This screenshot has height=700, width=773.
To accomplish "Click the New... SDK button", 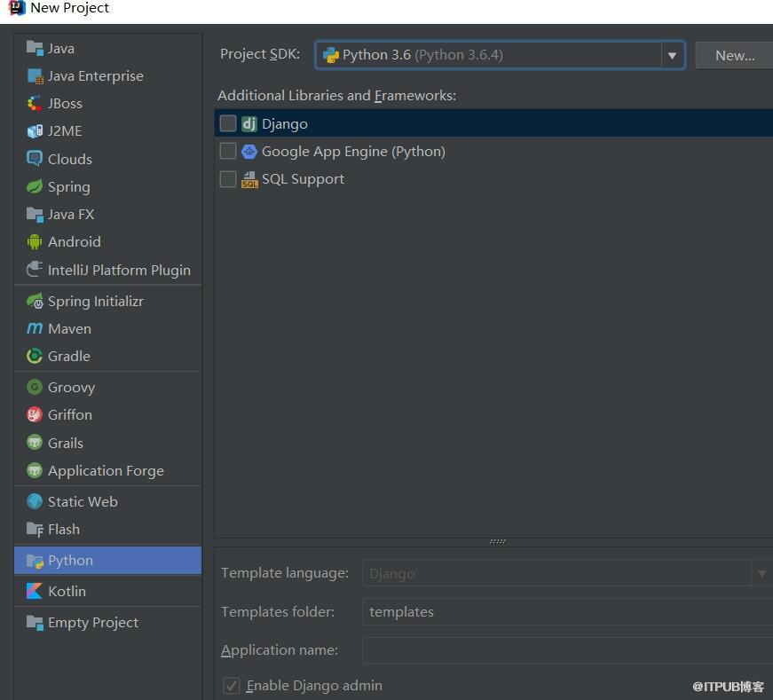I will (x=735, y=55).
